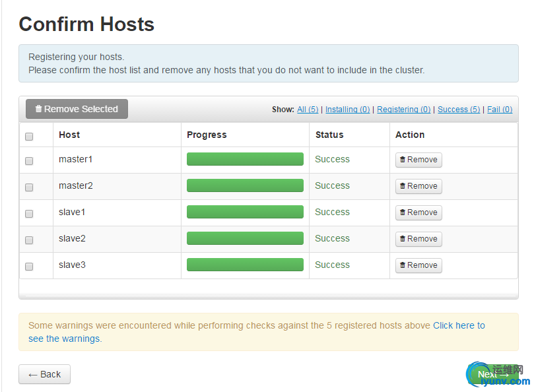The width and height of the screenshot is (534, 392).
Task: Proceed with the Next button
Action: click(492, 374)
